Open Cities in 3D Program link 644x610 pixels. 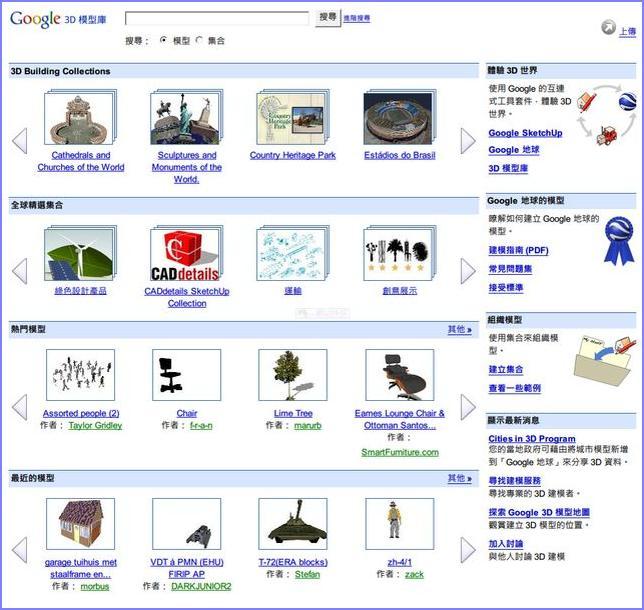[x=532, y=439]
